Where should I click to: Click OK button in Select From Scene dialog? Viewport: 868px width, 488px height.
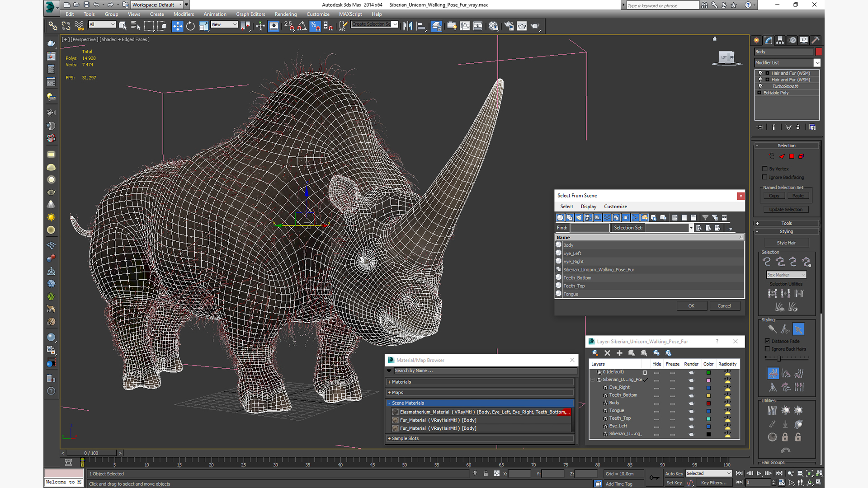(x=691, y=305)
